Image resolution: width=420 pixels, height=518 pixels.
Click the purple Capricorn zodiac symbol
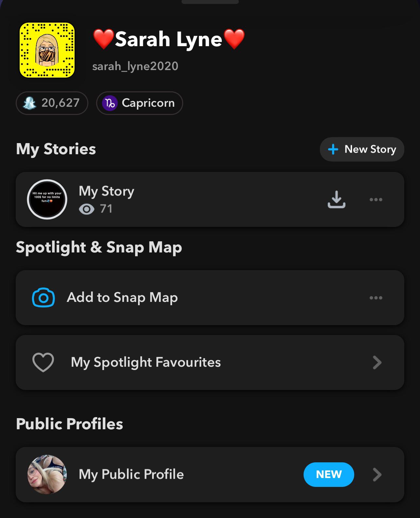click(x=110, y=103)
